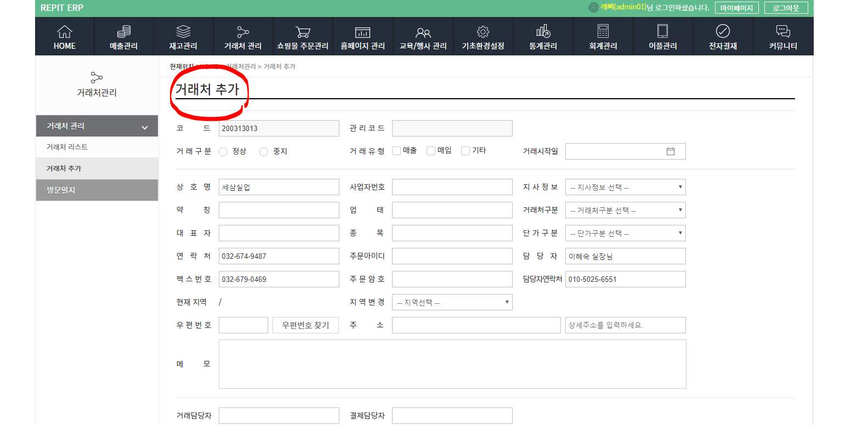Open 기초환경설정 gear icon
The height and width of the screenshot is (425, 868).
pyautogui.click(x=483, y=32)
